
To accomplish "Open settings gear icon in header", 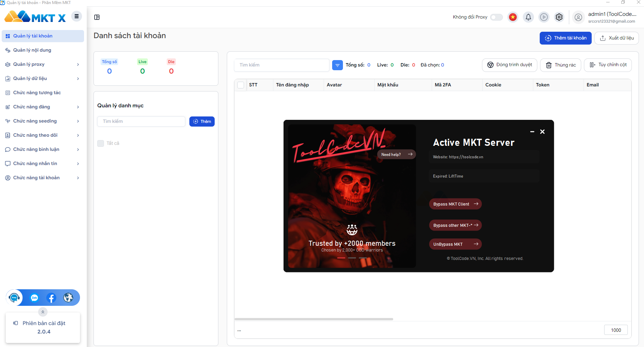I will click(559, 17).
